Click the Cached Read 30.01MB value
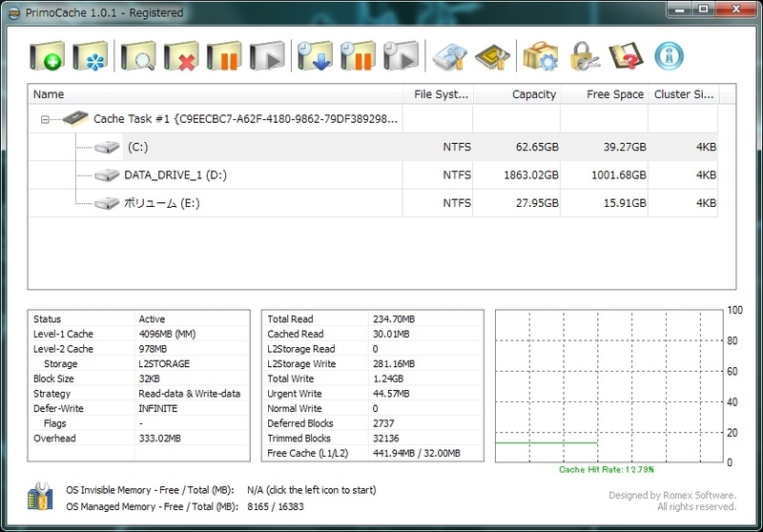 391,334
